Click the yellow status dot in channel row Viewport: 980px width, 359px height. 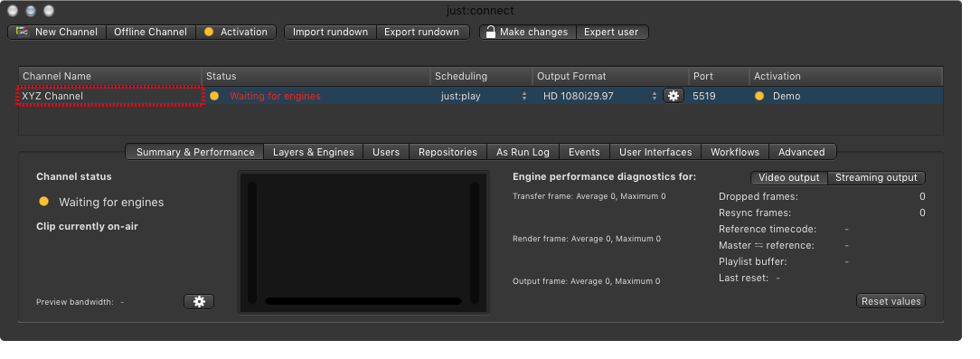point(214,97)
